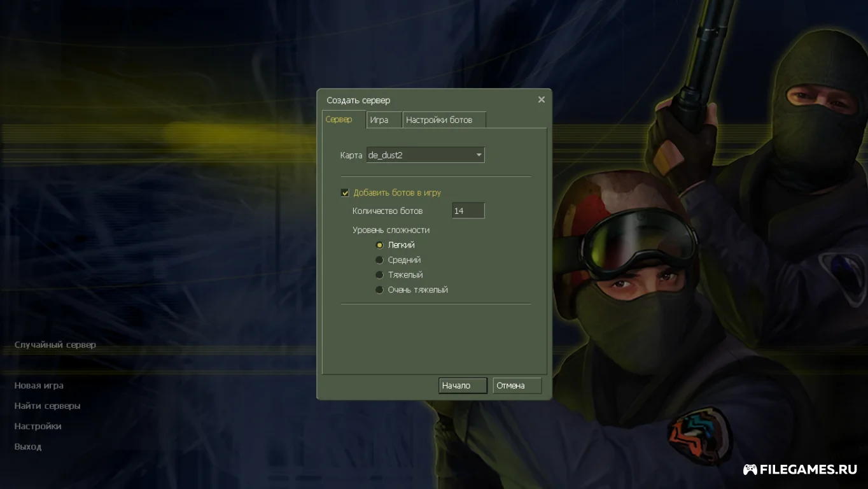Select the Легкий difficulty radio button
Viewport: 868px width, 489px height.
379,245
